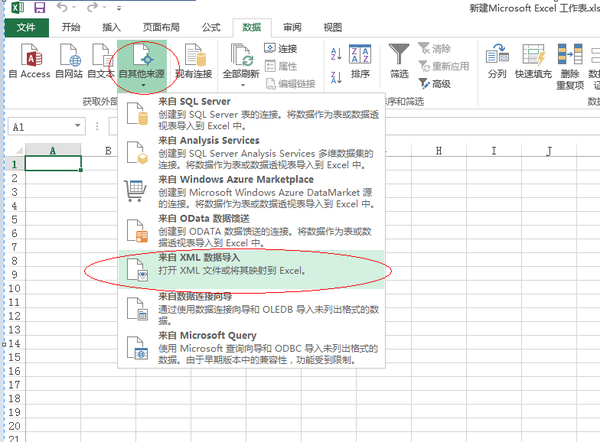Import data with 自 Access

[30, 61]
